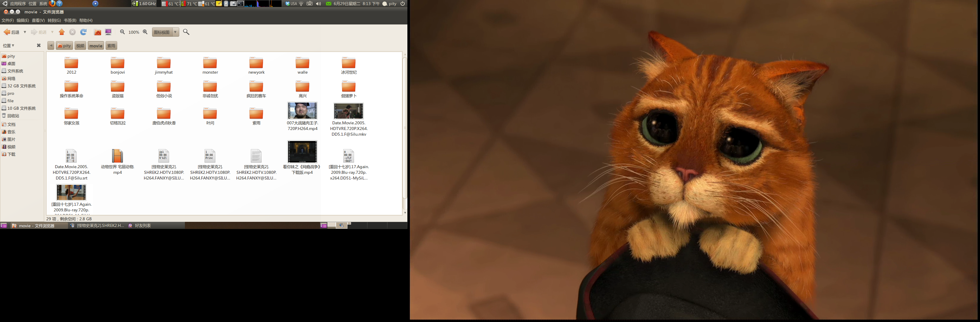Screen dimensions: 980x322
Task: Select the newyork folder
Action: coord(256,65)
